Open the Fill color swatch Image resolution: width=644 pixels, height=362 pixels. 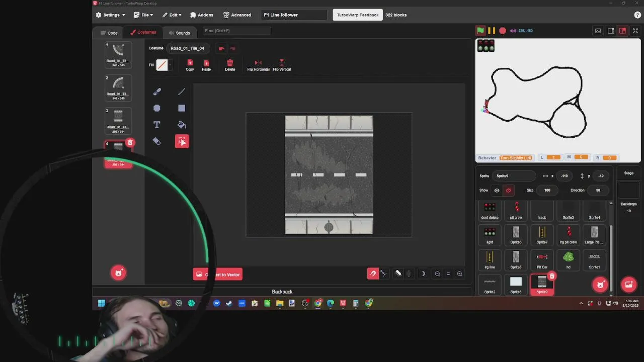point(162,65)
